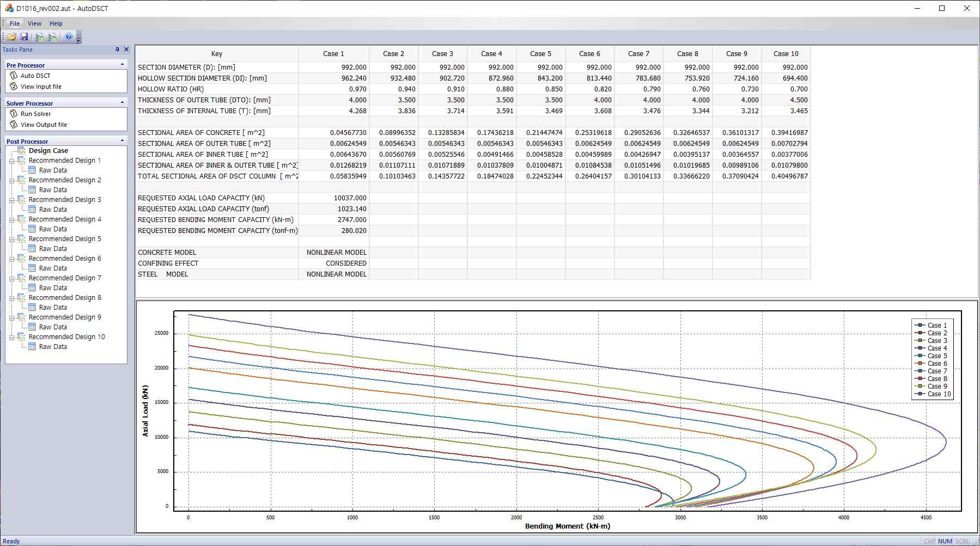Collapse Recommended Design 10 node
Viewport: 980px width, 546px height.
click(x=11, y=337)
